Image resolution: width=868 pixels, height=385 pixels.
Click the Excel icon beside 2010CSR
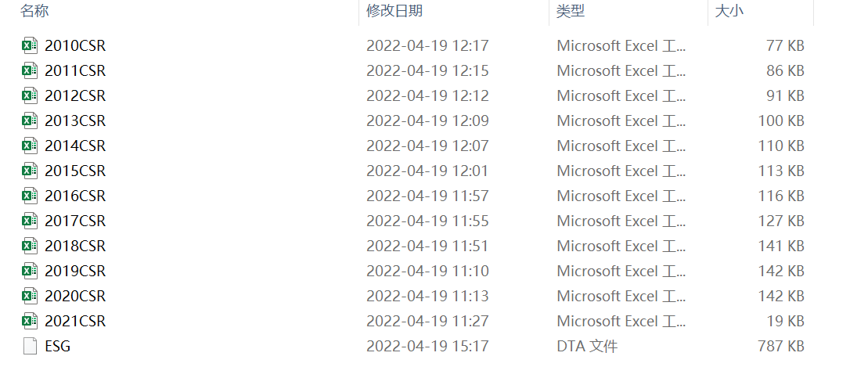(30, 45)
